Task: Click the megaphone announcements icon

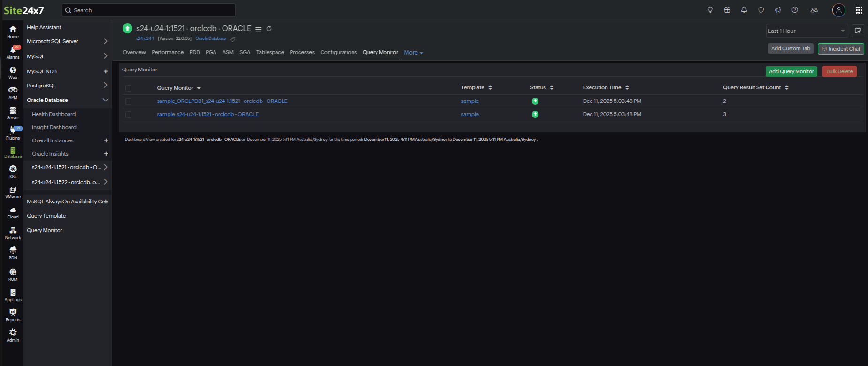Action: click(x=778, y=10)
